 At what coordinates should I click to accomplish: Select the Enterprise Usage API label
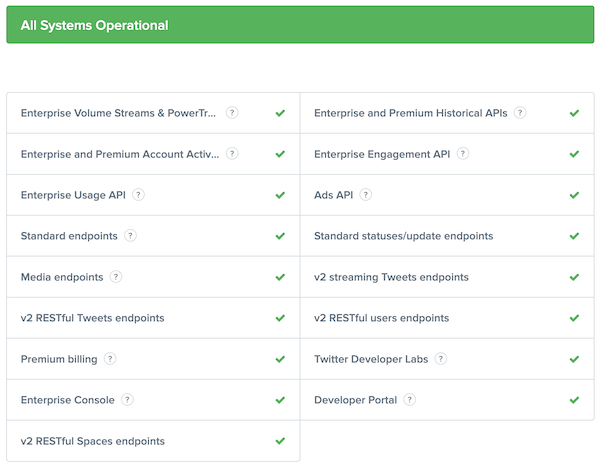coord(73,195)
